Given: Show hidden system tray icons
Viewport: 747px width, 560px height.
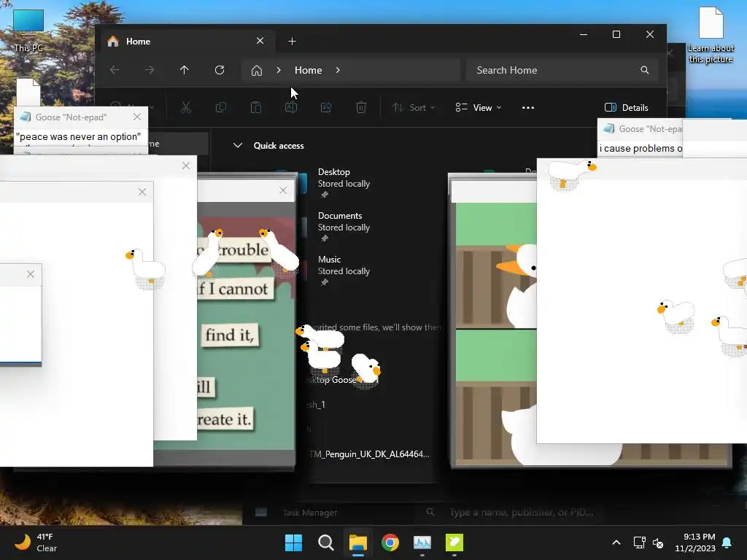Looking at the screenshot, I should (616, 542).
